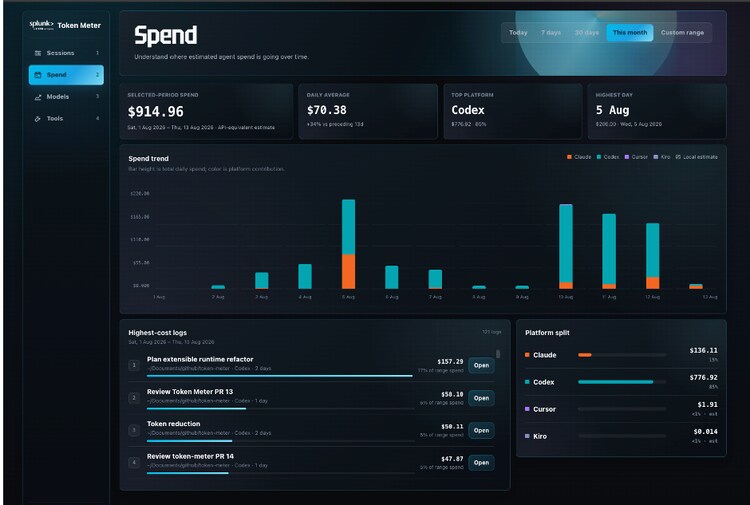Select the Today range

click(518, 33)
